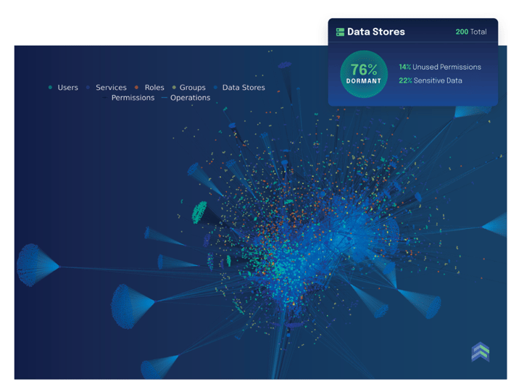Click the Data Stores legend dot
The width and height of the screenshot is (532, 392).
click(215, 88)
